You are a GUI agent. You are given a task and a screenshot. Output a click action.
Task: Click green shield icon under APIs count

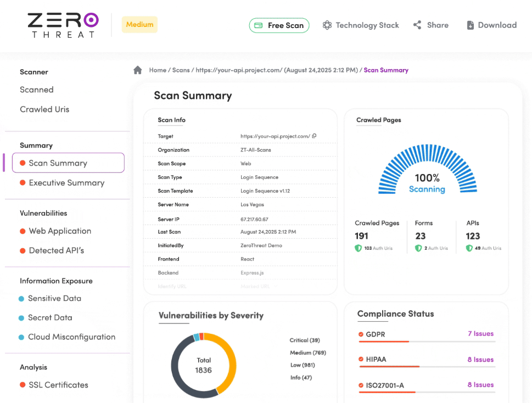(469, 248)
